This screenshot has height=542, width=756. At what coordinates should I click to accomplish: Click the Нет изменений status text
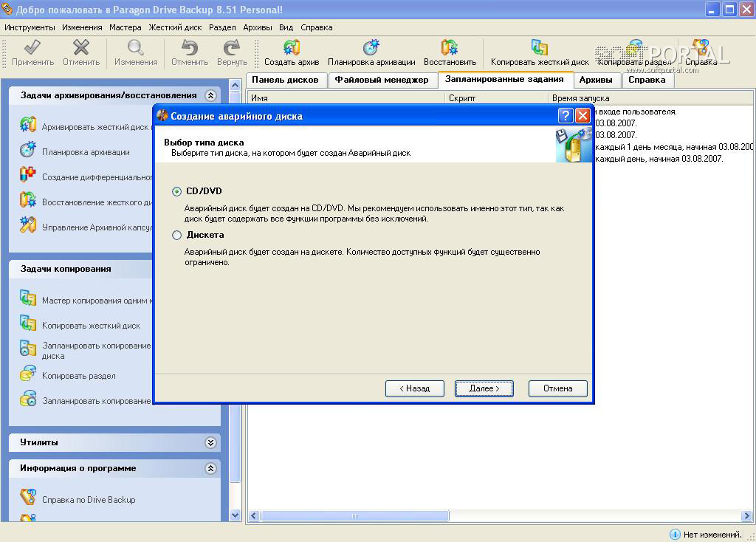point(712,535)
